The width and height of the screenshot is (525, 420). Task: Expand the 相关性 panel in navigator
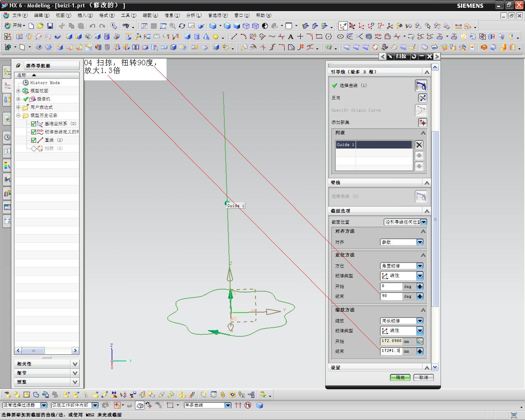pos(75,364)
